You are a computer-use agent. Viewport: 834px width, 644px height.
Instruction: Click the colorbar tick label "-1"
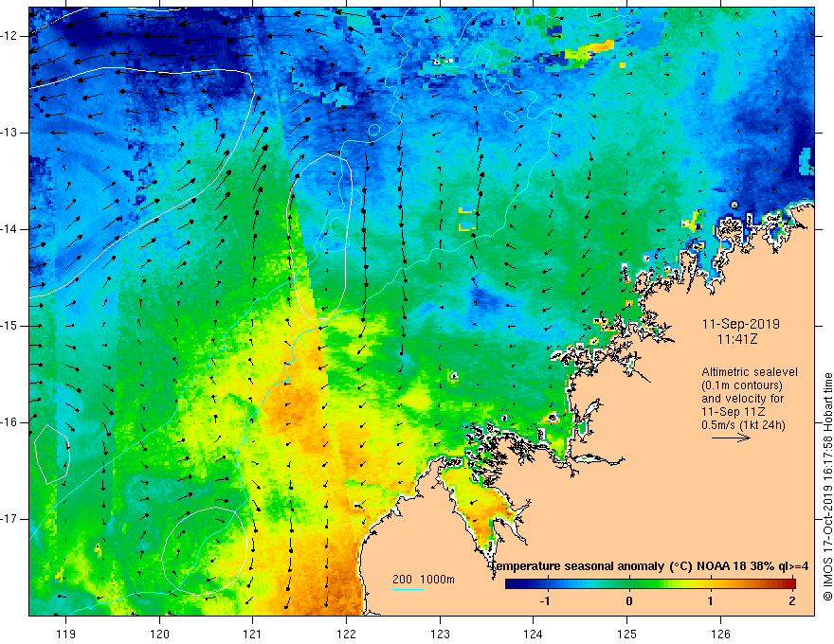pos(545,601)
